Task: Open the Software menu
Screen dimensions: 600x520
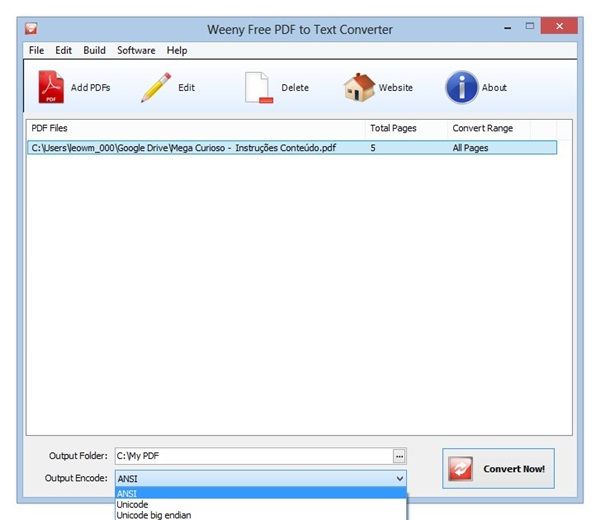Action: click(x=136, y=50)
